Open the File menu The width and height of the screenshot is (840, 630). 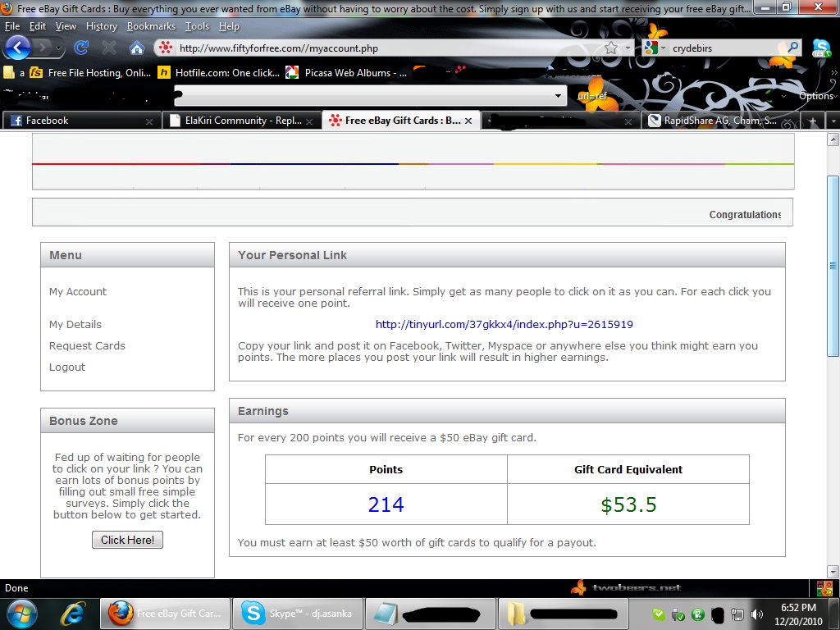12,26
